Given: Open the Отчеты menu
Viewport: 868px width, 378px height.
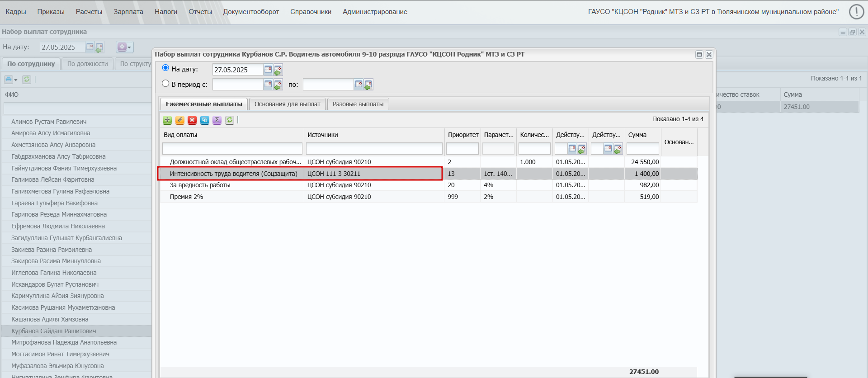Looking at the screenshot, I should [x=200, y=12].
